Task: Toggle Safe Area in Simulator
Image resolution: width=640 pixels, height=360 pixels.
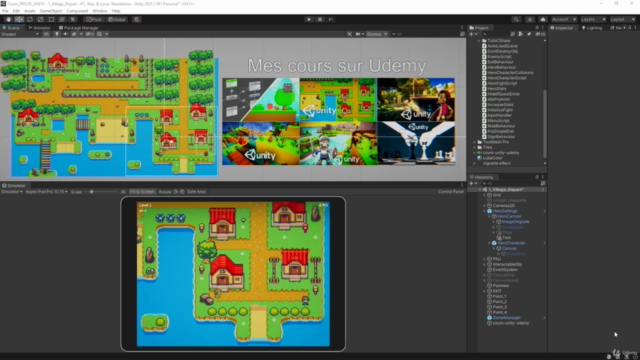Action: 196,191
